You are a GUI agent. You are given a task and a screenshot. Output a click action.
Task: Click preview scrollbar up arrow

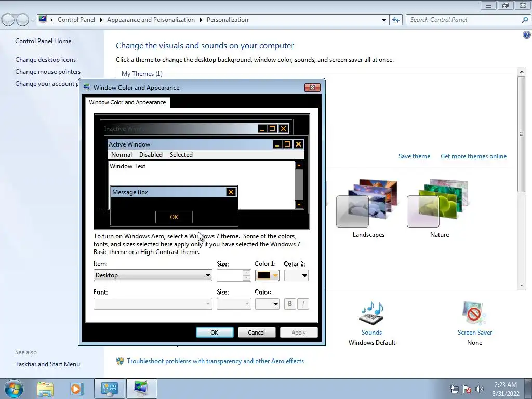[299, 166]
